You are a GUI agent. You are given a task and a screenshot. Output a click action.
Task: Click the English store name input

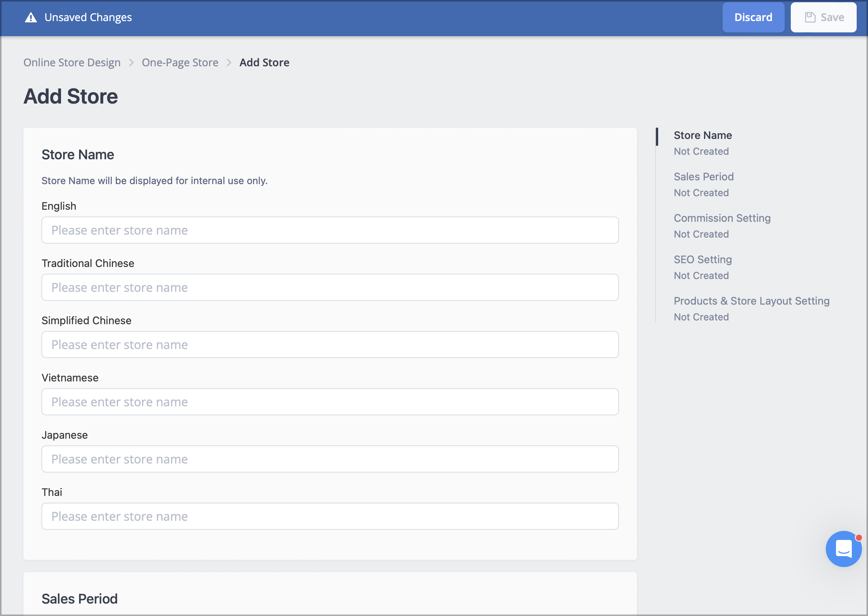coord(330,230)
